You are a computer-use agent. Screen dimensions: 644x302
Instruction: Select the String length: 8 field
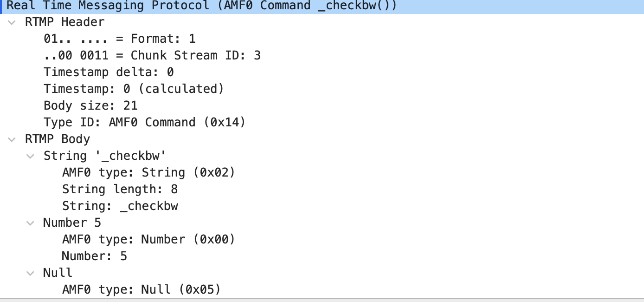(120, 189)
